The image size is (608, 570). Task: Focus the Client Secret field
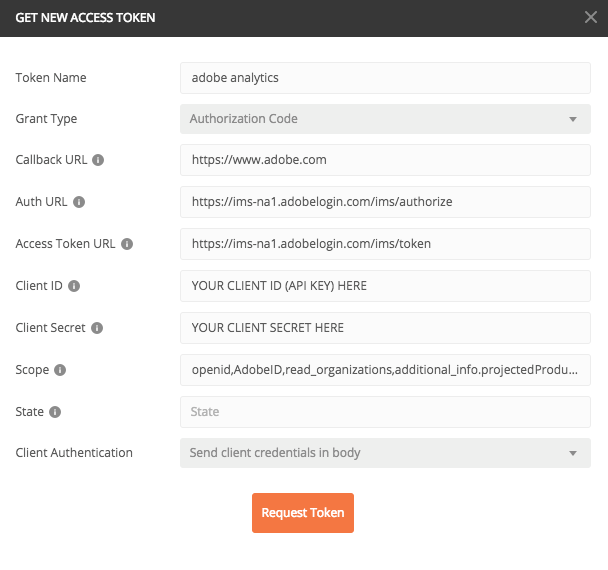click(385, 328)
